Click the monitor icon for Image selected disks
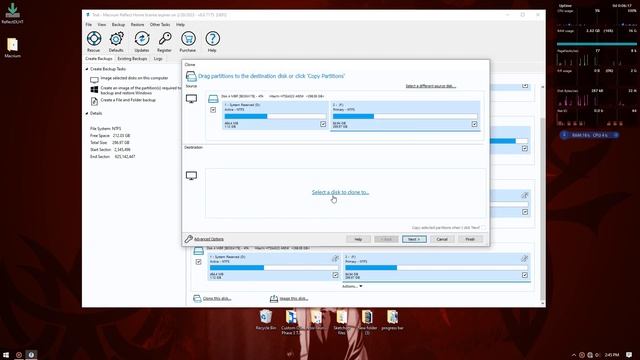640x360 pixels. coord(94,79)
